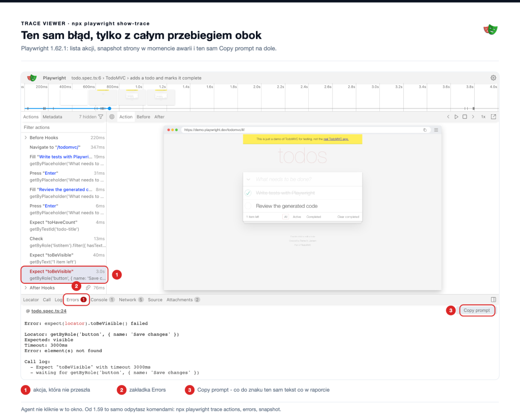
Task: Select Navigate to "/todomvc/" action
Action: (63, 147)
